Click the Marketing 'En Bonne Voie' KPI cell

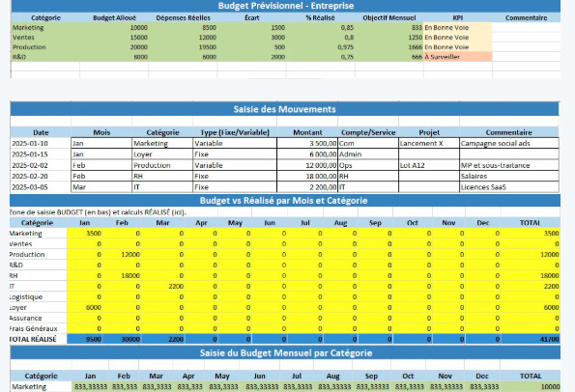(x=458, y=27)
